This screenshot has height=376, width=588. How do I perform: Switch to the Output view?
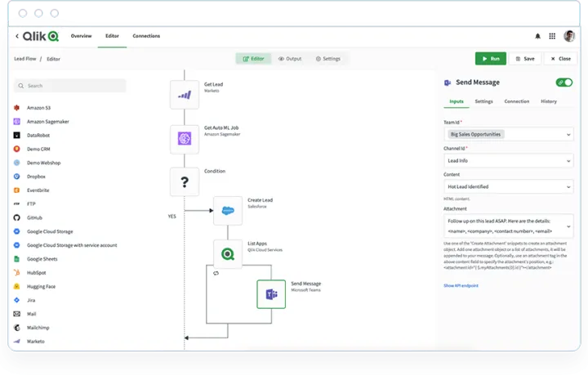tap(290, 59)
